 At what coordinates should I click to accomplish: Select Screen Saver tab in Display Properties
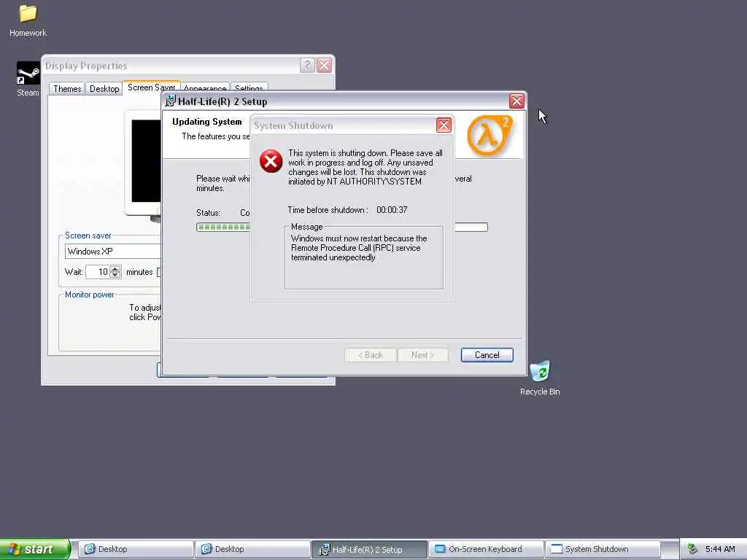pos(151,87)
